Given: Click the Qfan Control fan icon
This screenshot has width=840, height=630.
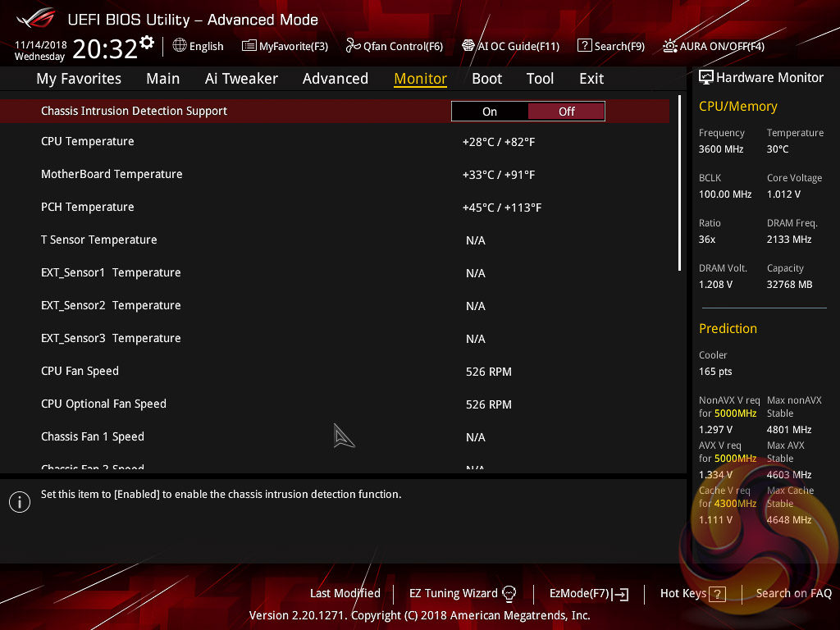Looking at the screenshot, I should coord(353,46).
